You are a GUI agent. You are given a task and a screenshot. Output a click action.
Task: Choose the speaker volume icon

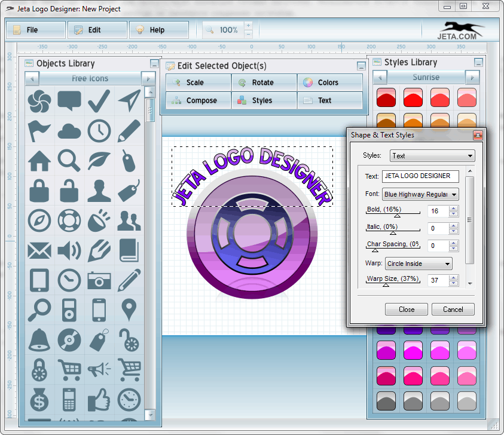pyautogui.click(x=69, y=250)
